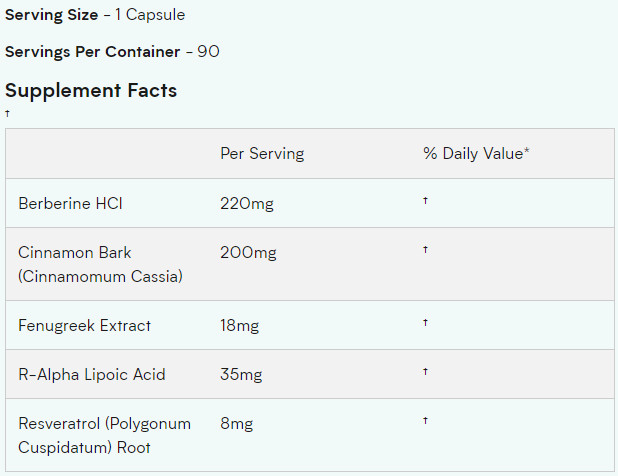Screen dimensions: 618x476
Task: Click the Serving Size label
Action: tap(52, 15)
